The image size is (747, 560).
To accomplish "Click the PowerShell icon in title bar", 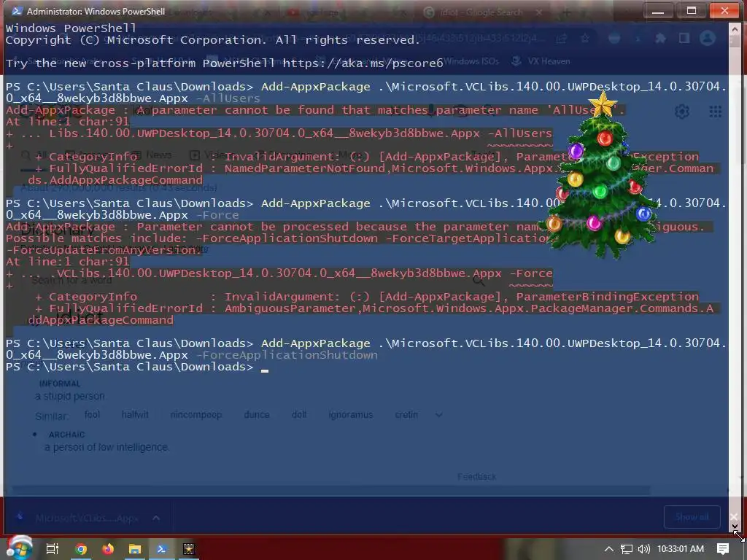I will (x=16, y=10).
